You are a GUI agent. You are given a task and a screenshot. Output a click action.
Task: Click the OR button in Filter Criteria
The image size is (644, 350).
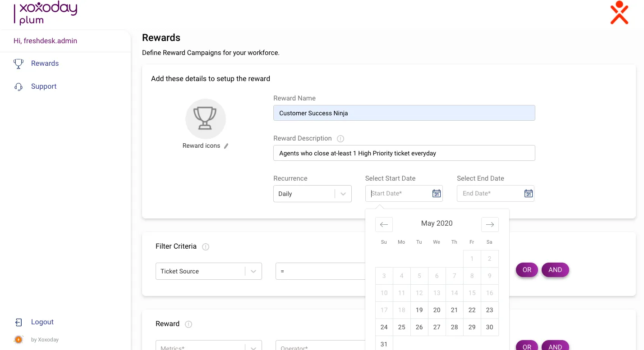coord(527,270)
